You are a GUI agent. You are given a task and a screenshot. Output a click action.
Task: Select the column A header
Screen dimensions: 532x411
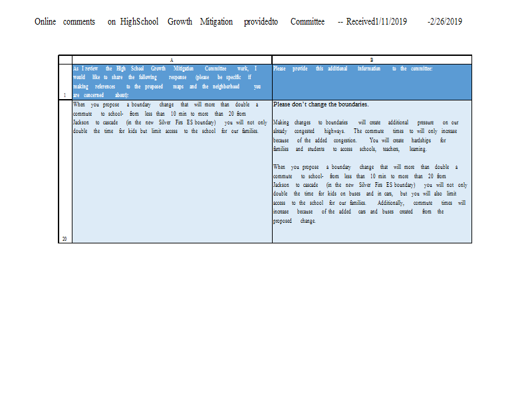pos(172,60)
